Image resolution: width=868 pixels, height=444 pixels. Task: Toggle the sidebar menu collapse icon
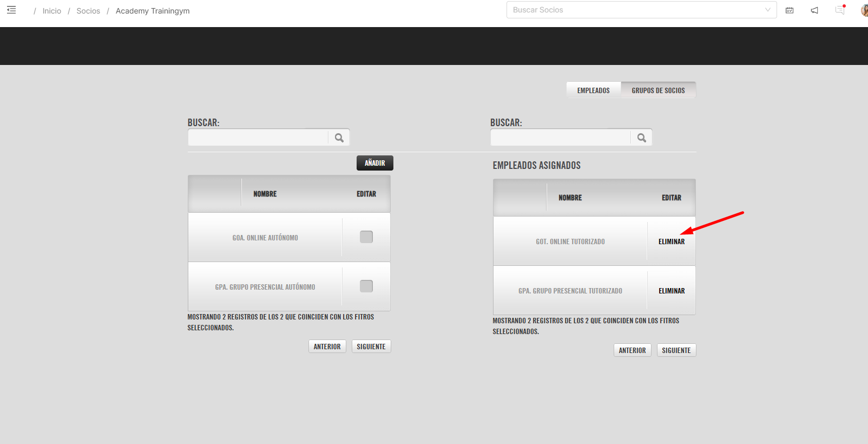click(11, 10)
